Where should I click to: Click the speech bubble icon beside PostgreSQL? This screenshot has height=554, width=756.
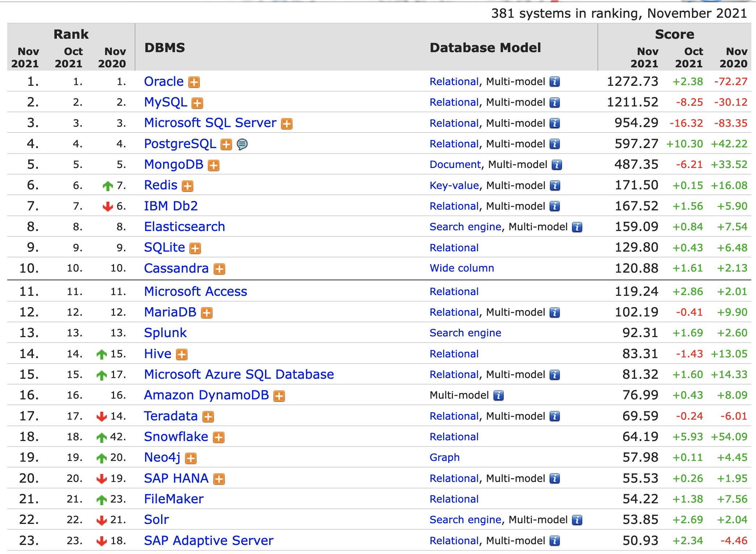[x=242, y=144]
